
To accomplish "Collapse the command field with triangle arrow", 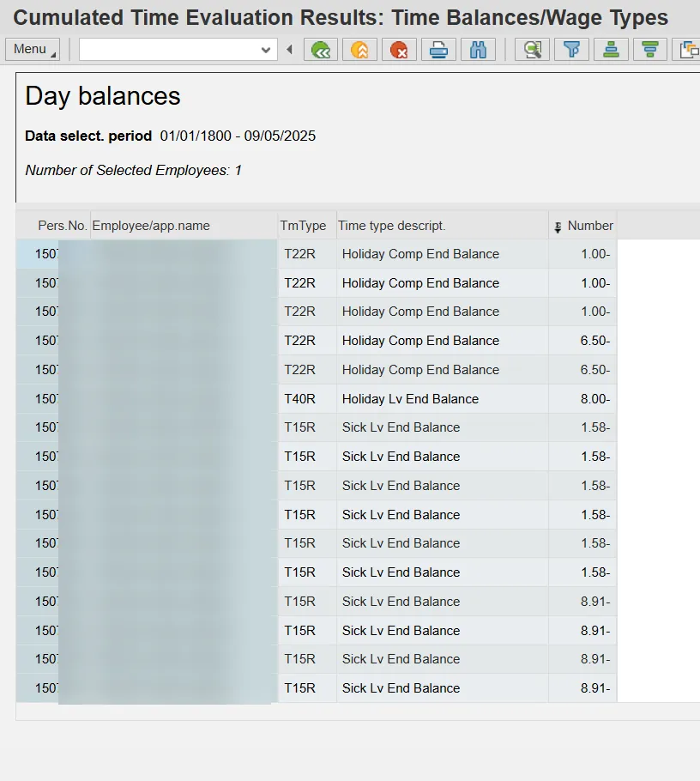I will coord(290,50).
